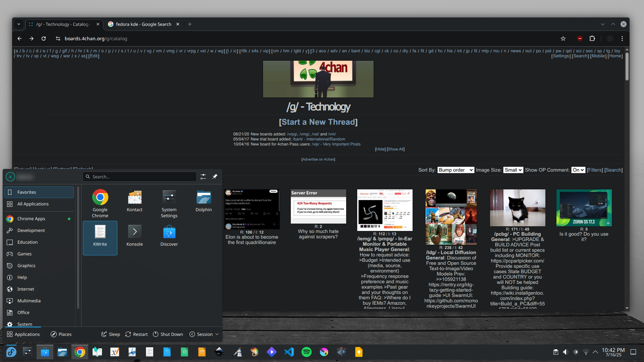Open the uBlock shield extension icon
The height and width of the screenshot is (362, 644).
580,39
